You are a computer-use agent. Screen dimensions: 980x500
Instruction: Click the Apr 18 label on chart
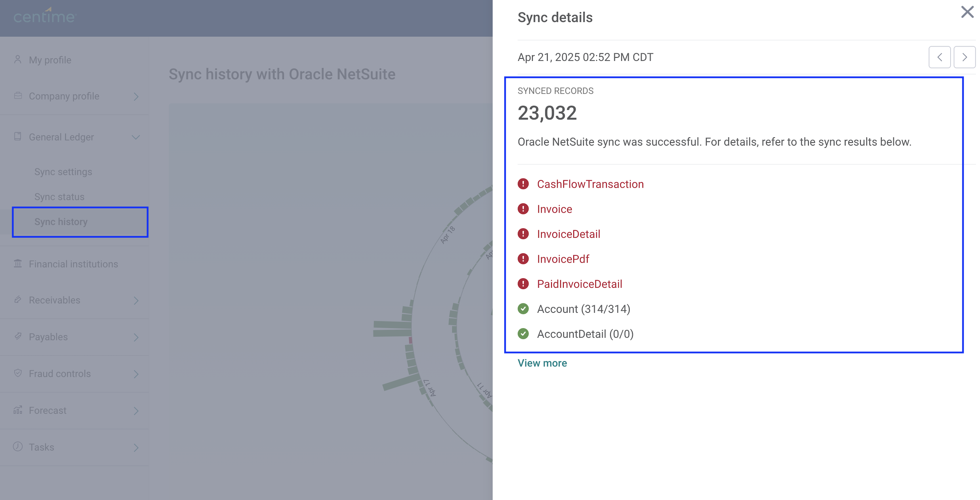coord(448,235)
